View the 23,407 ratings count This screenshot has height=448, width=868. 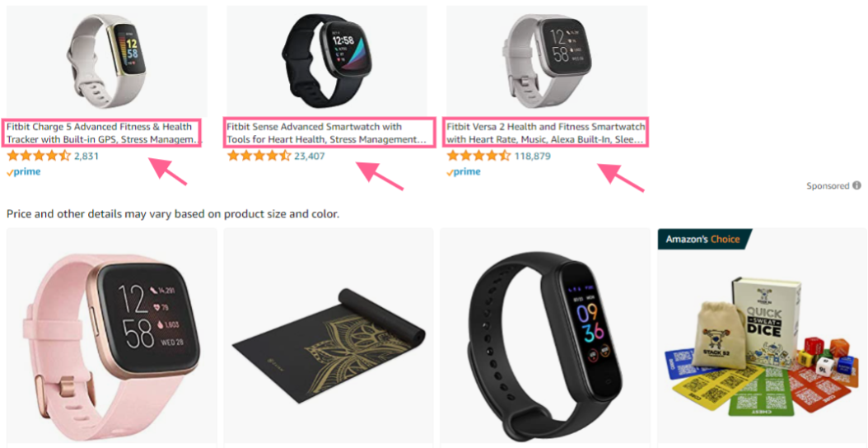coord(310,156)
